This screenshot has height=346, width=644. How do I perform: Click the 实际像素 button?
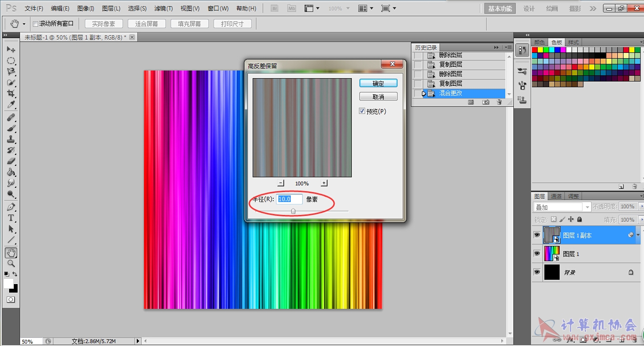click(103, 24)
